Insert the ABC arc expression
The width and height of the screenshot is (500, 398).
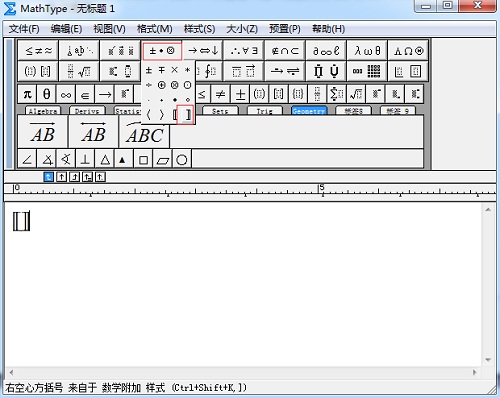[144, 132]
